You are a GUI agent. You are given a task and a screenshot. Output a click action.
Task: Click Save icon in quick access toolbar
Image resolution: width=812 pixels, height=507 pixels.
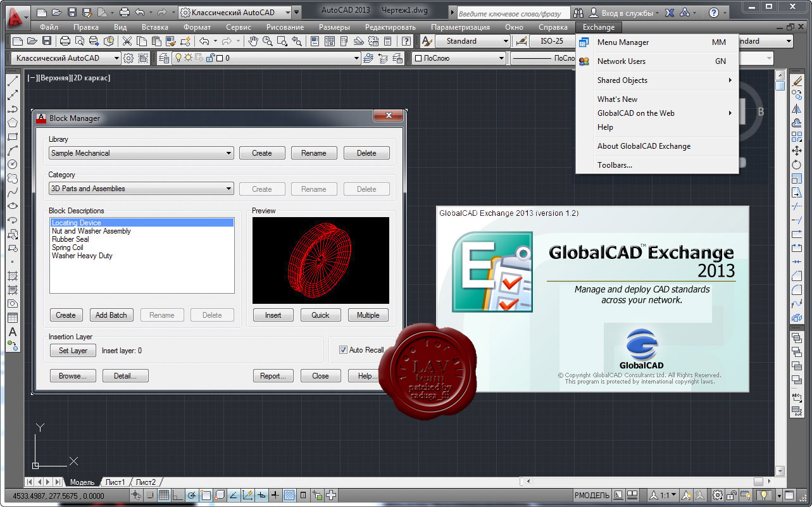[72, 12]
